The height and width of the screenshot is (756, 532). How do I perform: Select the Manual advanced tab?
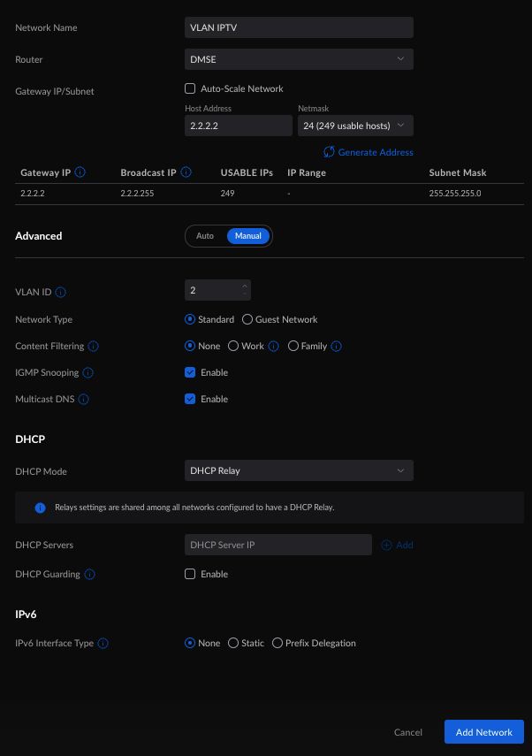[248, 236]
